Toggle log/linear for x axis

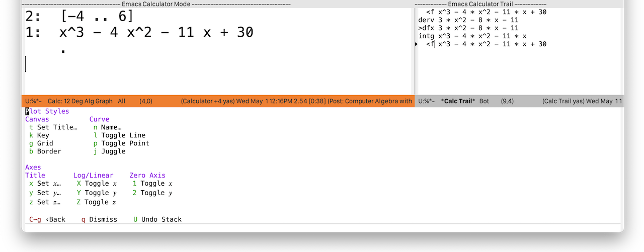[x=97, y=184]
